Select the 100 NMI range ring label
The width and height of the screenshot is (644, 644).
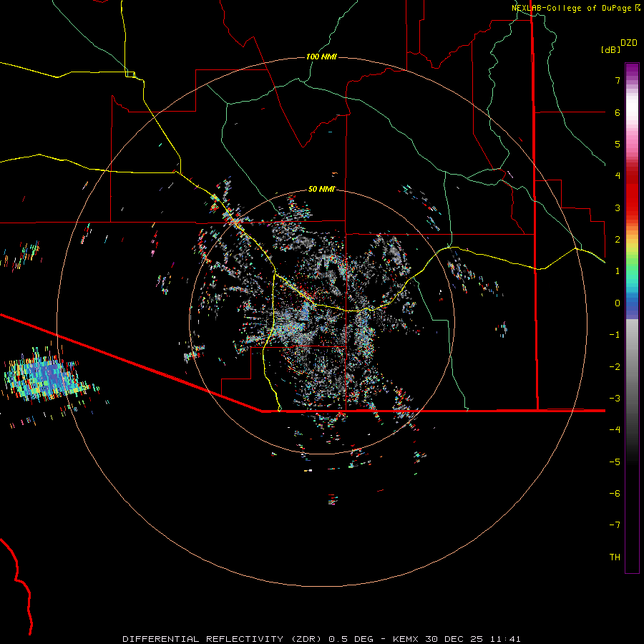pyautogui.click(x=321, y=57)
